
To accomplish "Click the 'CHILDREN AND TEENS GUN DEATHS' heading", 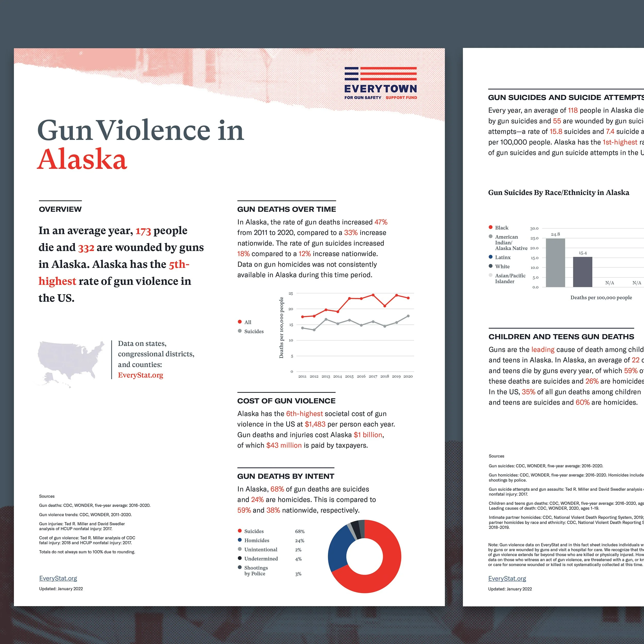I will coord(561,337).
